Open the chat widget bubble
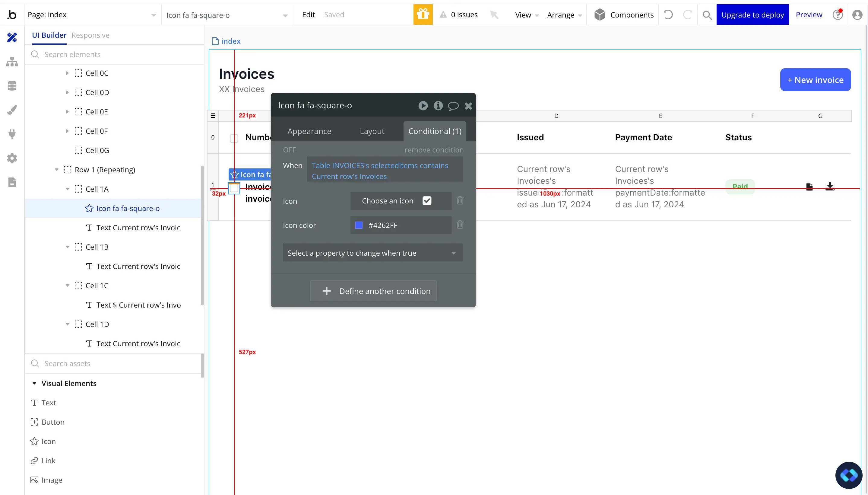868x495 pixels. 849,475
